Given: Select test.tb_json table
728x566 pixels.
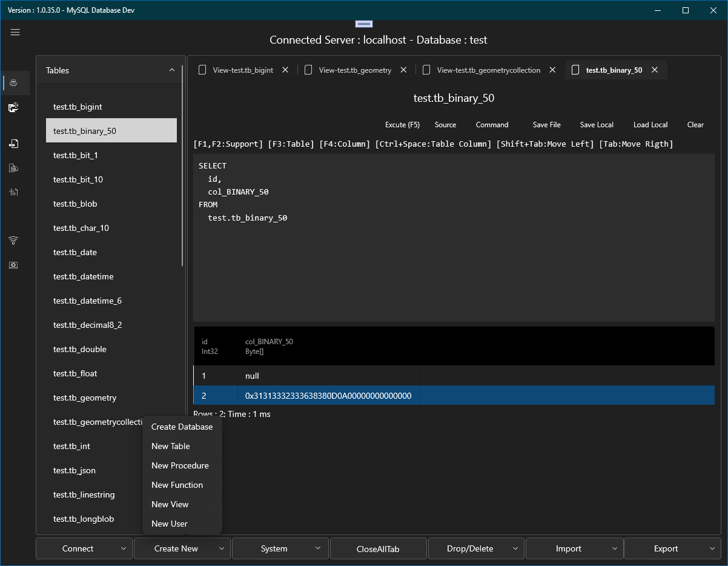Looking at the screenshot, I should click(x=94, y=470).
